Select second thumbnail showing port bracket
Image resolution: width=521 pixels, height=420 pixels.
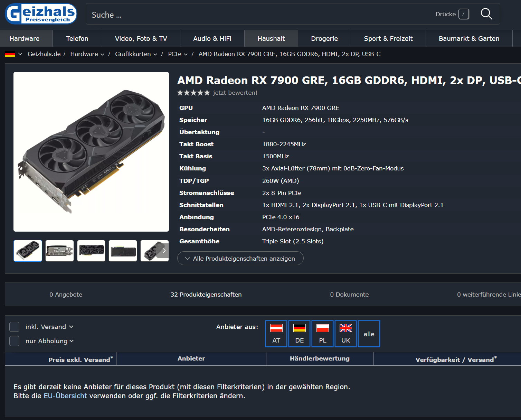59,251
